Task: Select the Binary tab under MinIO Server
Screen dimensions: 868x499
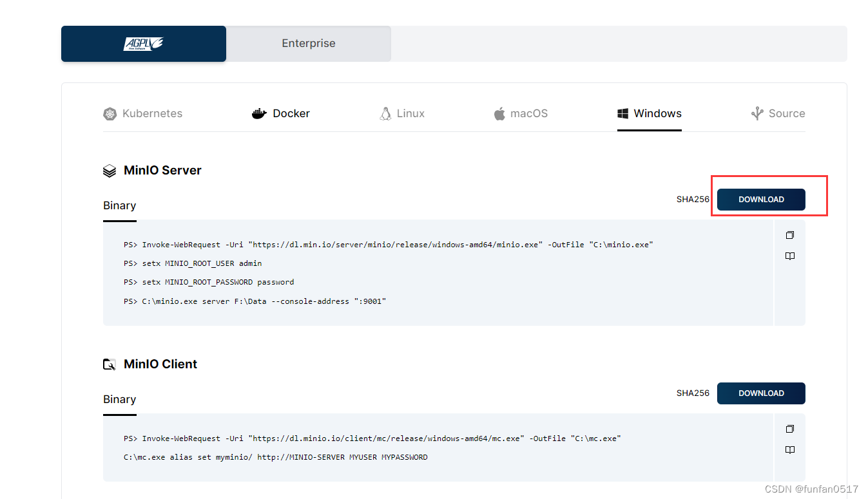Action: tap(120, 206)
